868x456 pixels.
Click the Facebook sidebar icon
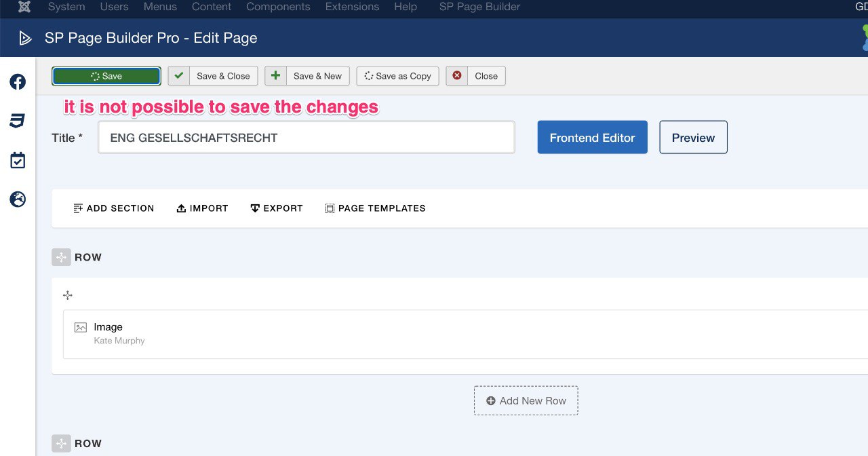click(x=18, y=82)
